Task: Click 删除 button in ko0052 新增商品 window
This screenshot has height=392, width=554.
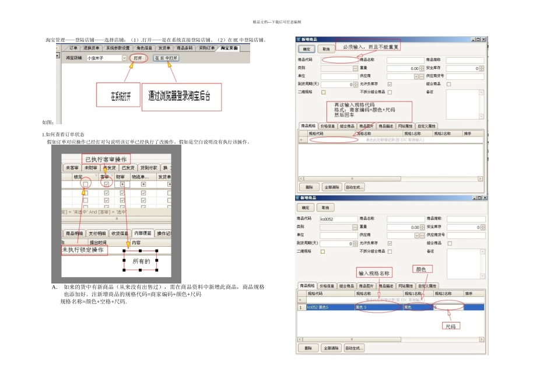Action: click(x=308, y=348)
